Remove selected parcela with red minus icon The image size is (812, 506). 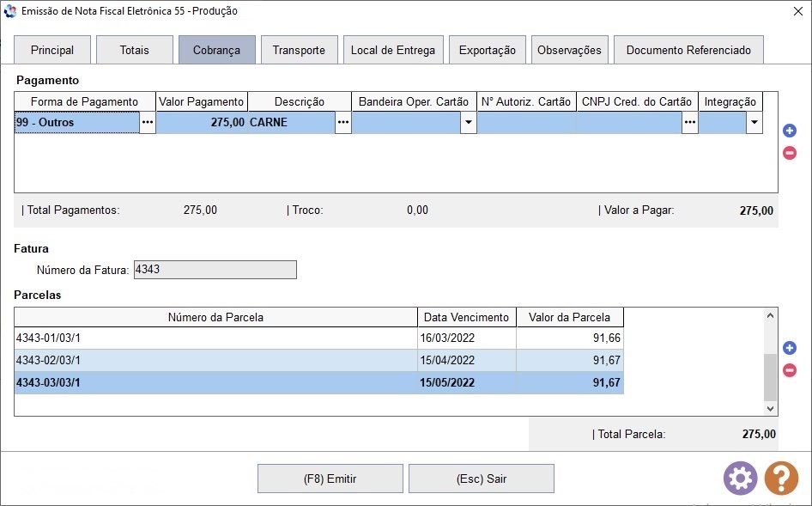790,370
